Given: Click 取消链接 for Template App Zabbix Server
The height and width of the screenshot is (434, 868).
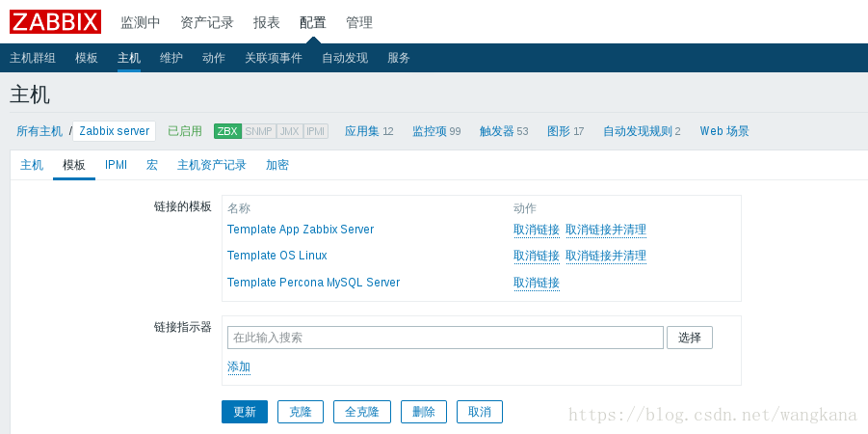Looking at the screenshot, I should [537, 230].
